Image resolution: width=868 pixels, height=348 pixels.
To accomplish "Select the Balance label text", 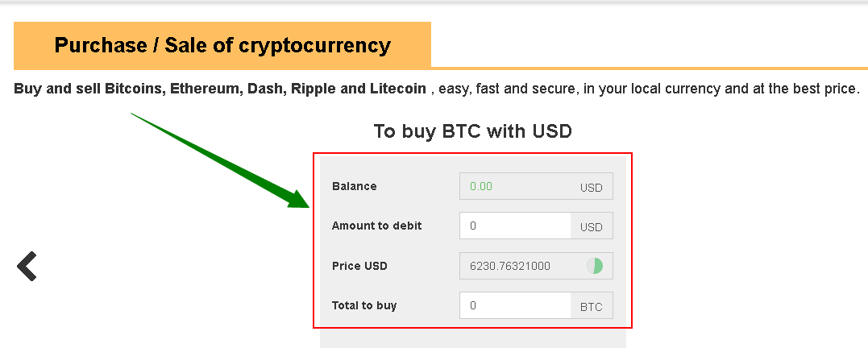I will pyautogui.click(x=355, y=186).
